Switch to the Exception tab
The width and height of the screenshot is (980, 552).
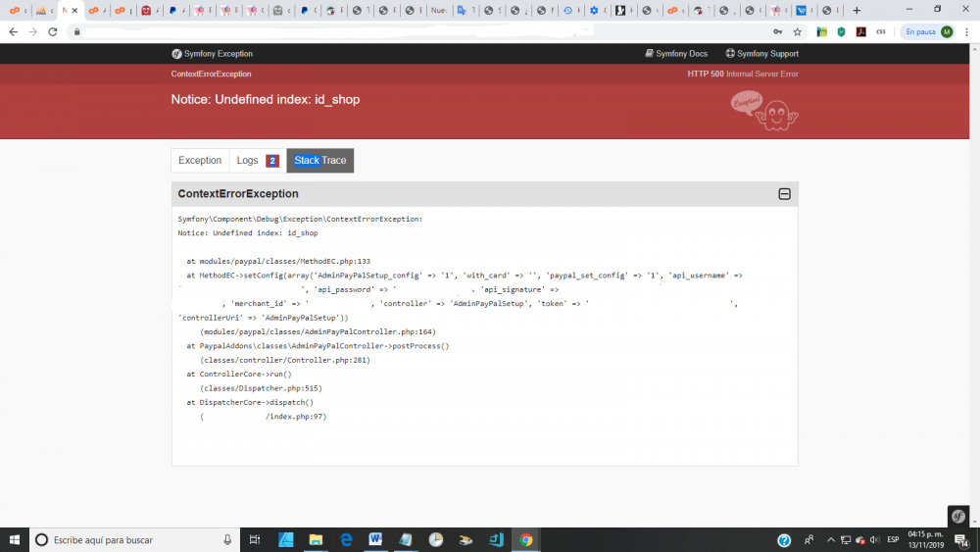[200, 161]
